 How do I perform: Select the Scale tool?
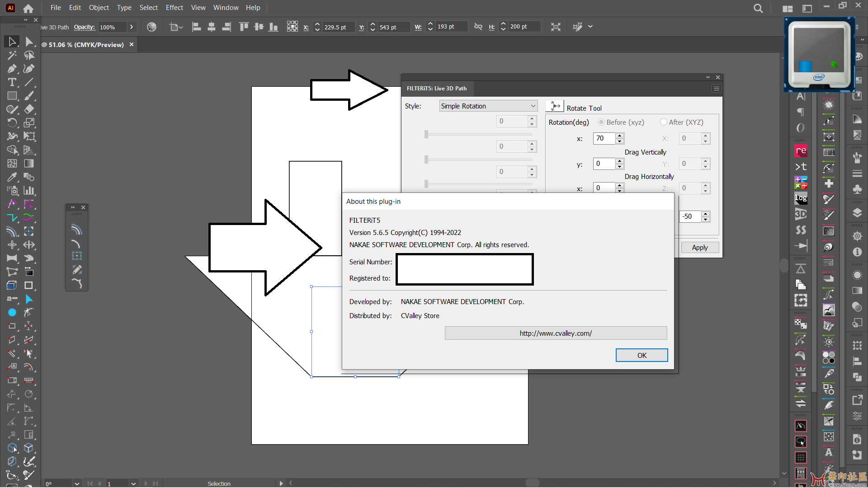(29, 123)
